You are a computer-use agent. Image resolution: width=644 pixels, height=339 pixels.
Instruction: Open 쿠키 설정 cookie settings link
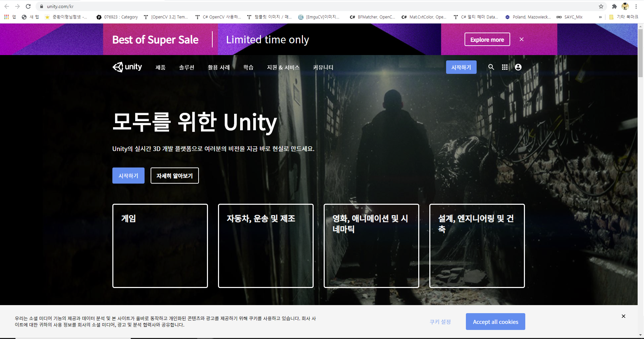click(x=440, y=322)
